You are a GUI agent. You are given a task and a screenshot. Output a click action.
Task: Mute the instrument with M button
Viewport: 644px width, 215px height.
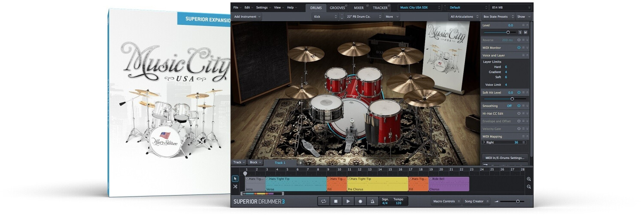526,33
